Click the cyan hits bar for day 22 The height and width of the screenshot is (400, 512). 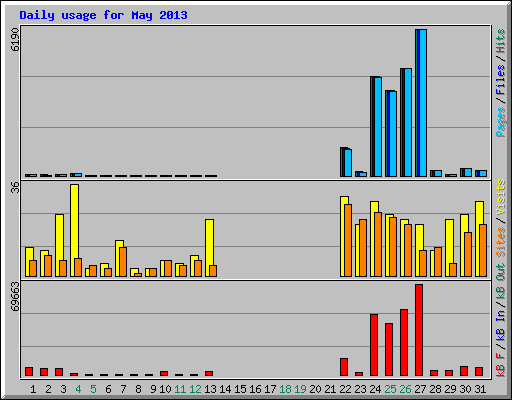(348, 163)
